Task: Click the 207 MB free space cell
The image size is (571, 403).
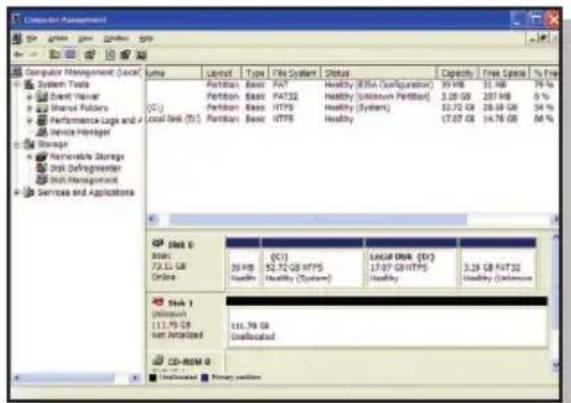Action: pos(497,97)
